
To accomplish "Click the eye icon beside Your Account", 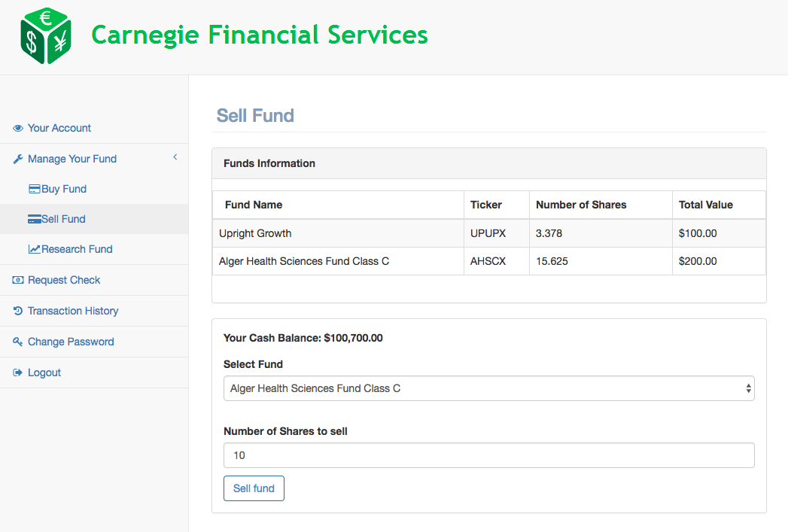I will click(x=18, y=128).
